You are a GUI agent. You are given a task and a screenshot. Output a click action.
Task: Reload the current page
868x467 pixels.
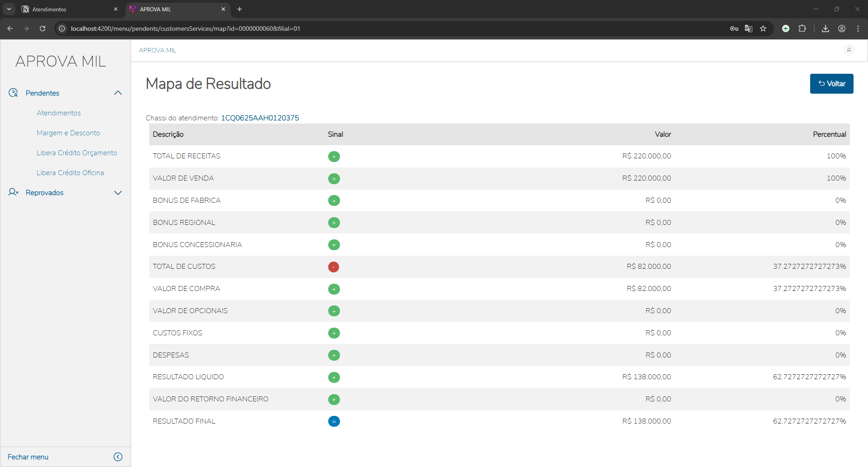pos(42,29)
